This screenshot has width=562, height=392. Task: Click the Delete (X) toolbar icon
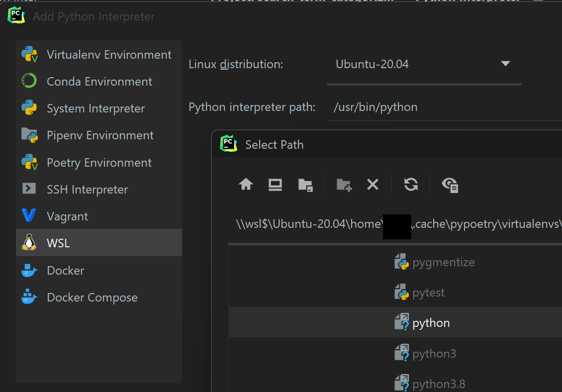pos(373,185)
